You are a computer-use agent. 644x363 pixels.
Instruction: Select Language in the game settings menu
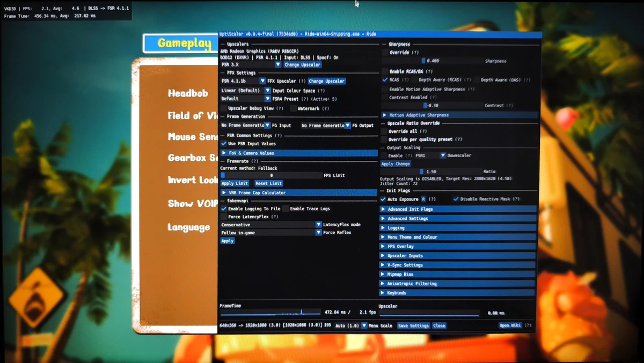click(x=189, y=227)
